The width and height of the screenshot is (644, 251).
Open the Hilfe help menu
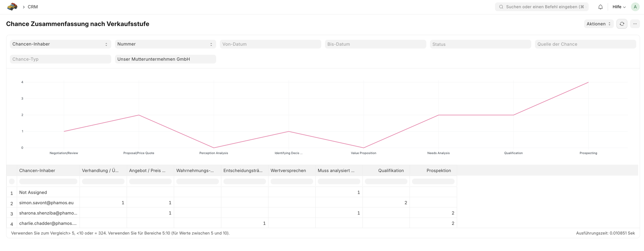click(x=619, y=7)
